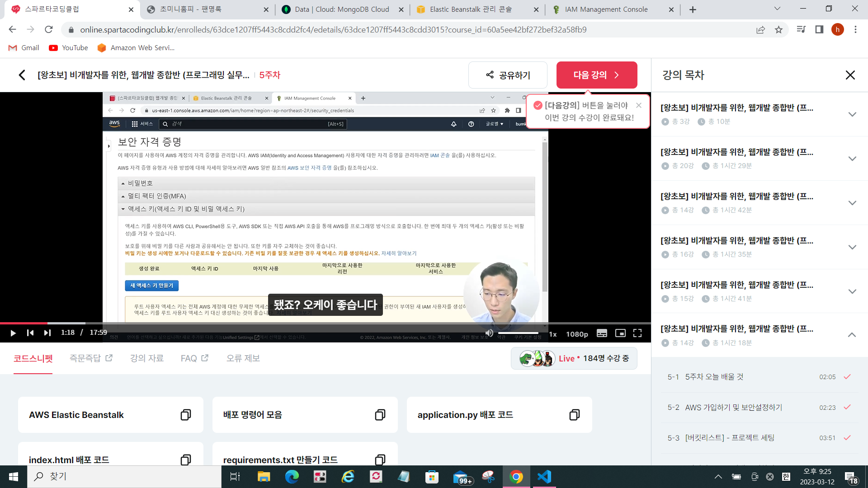Image resolution: width=868 pixels, height=488 pixels.
Task: Open lecture 5-3 버킷리스트 프로젝트 세팅
Action: tap(759, 438)
